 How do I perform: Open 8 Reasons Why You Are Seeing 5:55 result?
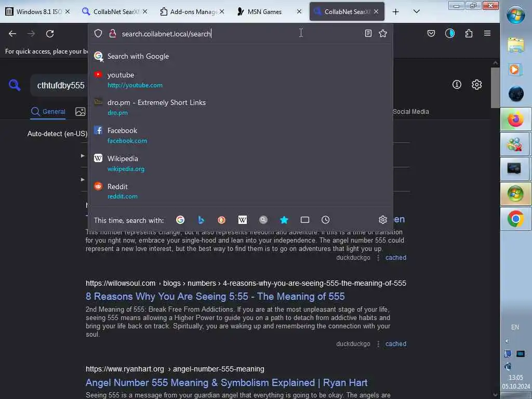(215, 297)
